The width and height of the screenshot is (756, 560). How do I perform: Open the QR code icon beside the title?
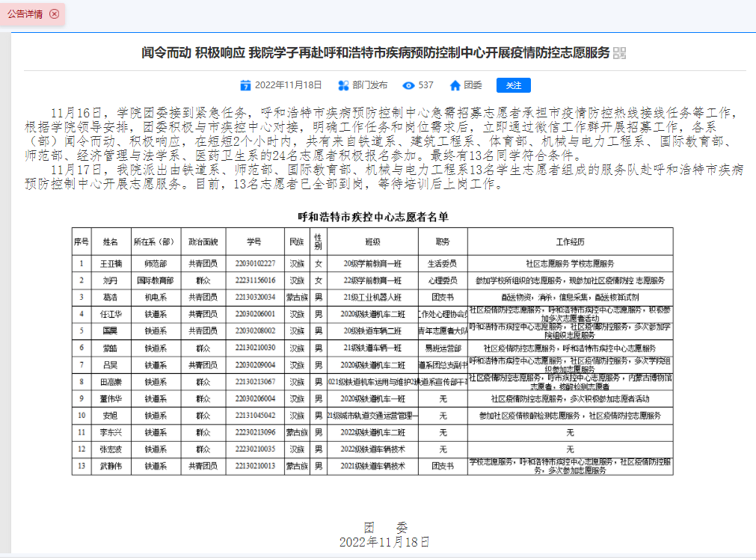click(x=620, y=53)
